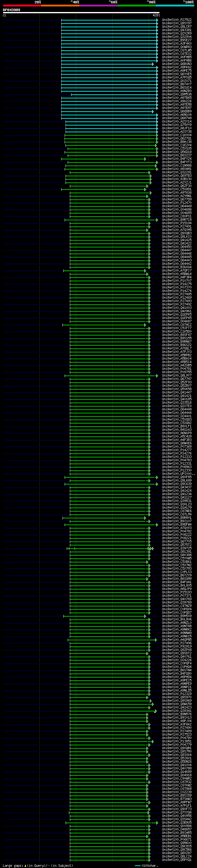Select label UniRef100_P07369
The height and width of the screenshot is (868, 197).
tap(176, 447)
